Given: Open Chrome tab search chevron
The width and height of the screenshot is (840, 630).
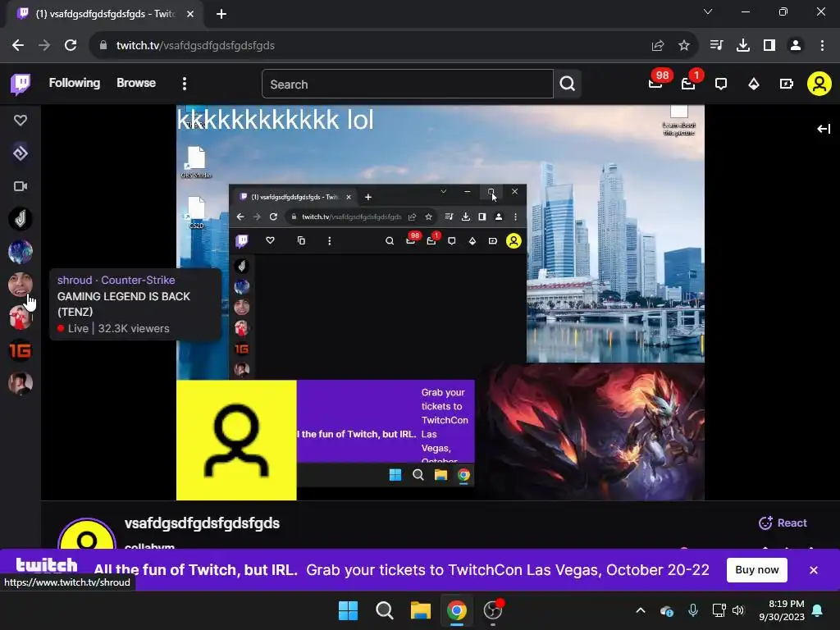Looking at the screenshot, I should click(x=708, y=11).
